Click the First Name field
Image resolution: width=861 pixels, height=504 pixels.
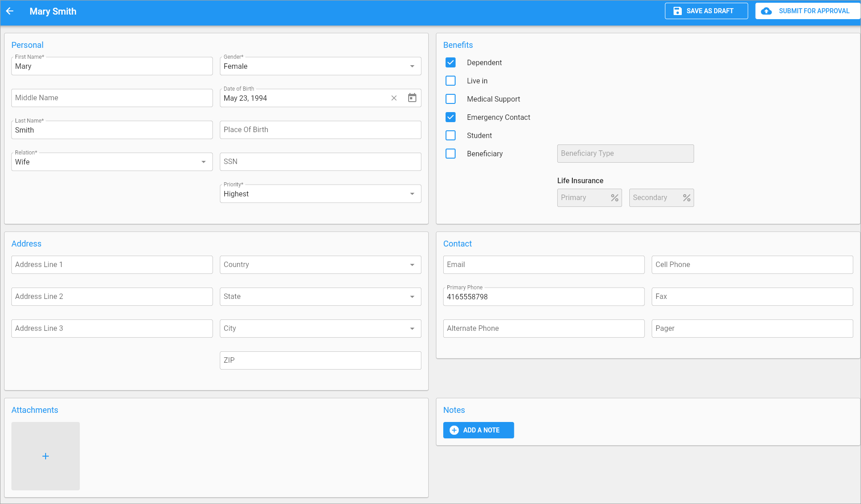[x=112, y=66]
